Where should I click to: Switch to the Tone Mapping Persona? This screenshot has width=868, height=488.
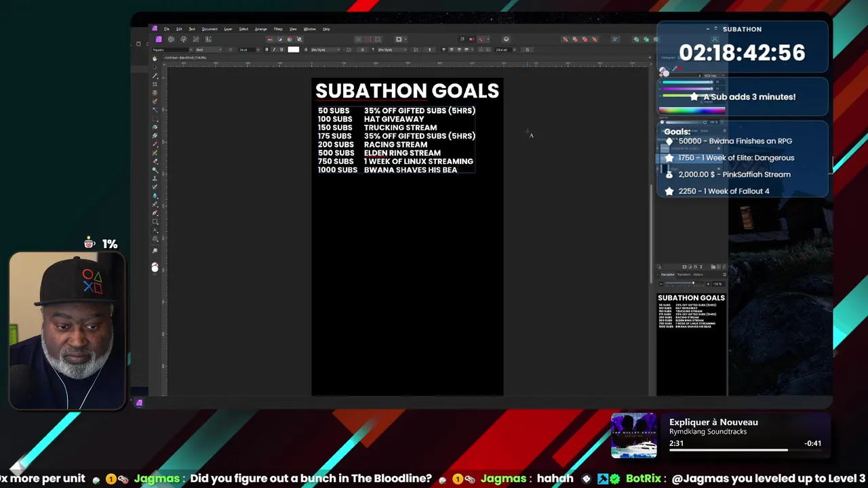click(x=196, y=39)
